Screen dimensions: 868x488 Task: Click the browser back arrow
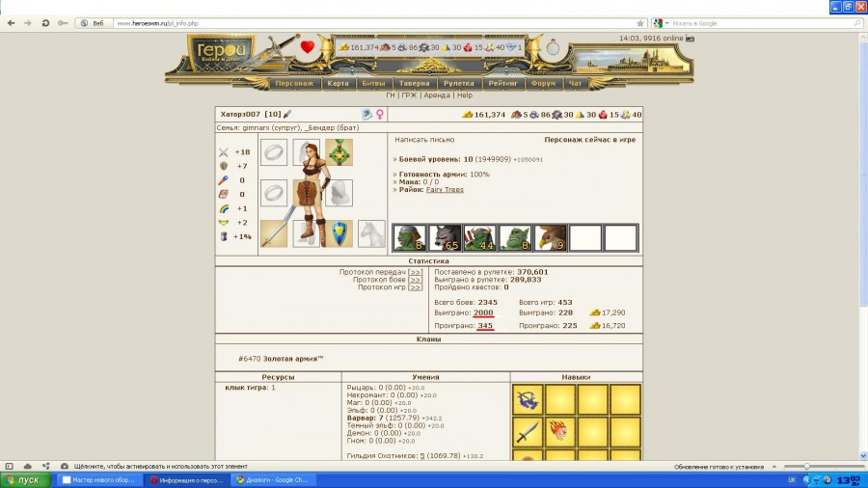pos(11,23)
